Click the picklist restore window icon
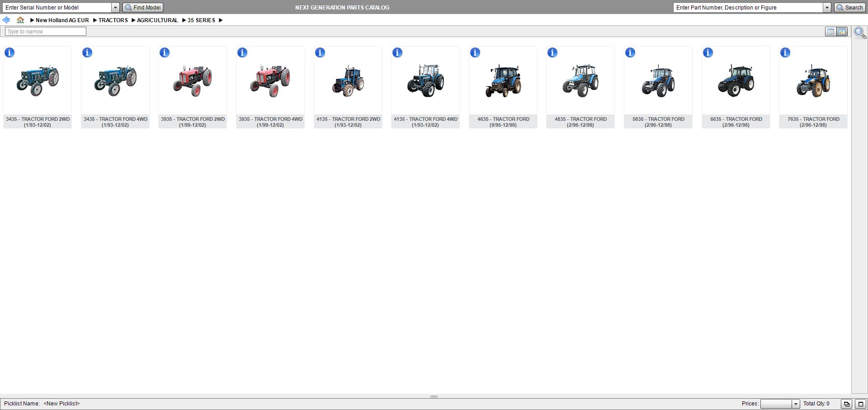 point(846,404)
